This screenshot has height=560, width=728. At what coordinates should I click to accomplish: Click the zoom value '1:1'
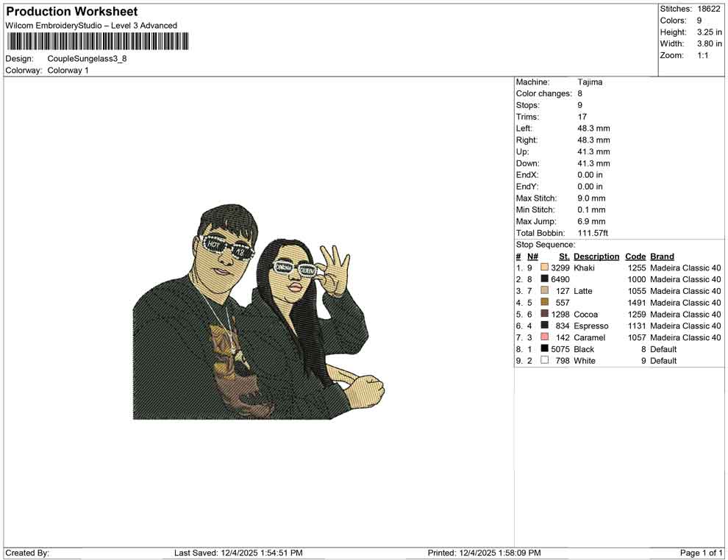click(703, 55)
